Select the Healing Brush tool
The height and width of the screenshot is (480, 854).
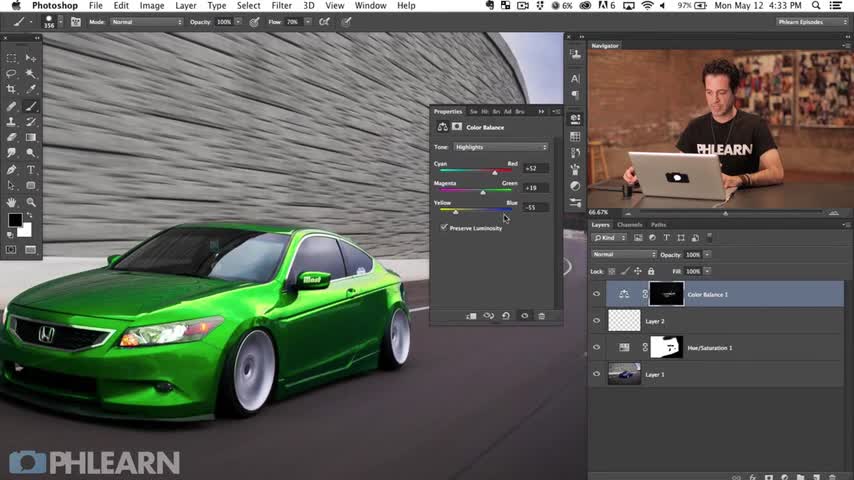11,106
